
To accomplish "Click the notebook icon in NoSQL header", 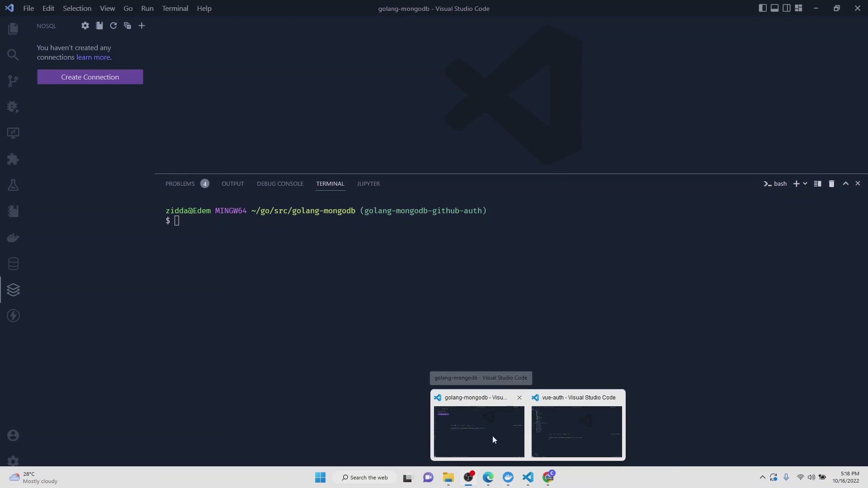I will click(x=99, y=26).
